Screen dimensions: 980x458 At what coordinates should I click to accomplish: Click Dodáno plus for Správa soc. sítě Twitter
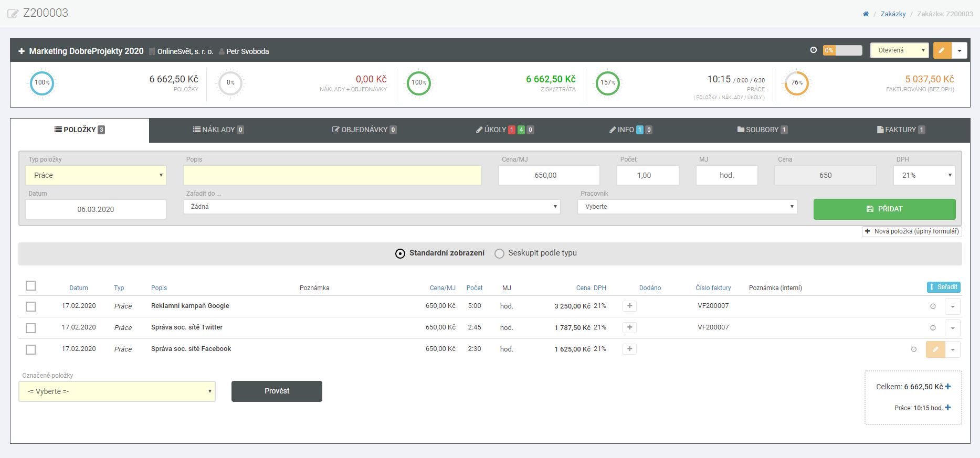[x=629, y=327]
